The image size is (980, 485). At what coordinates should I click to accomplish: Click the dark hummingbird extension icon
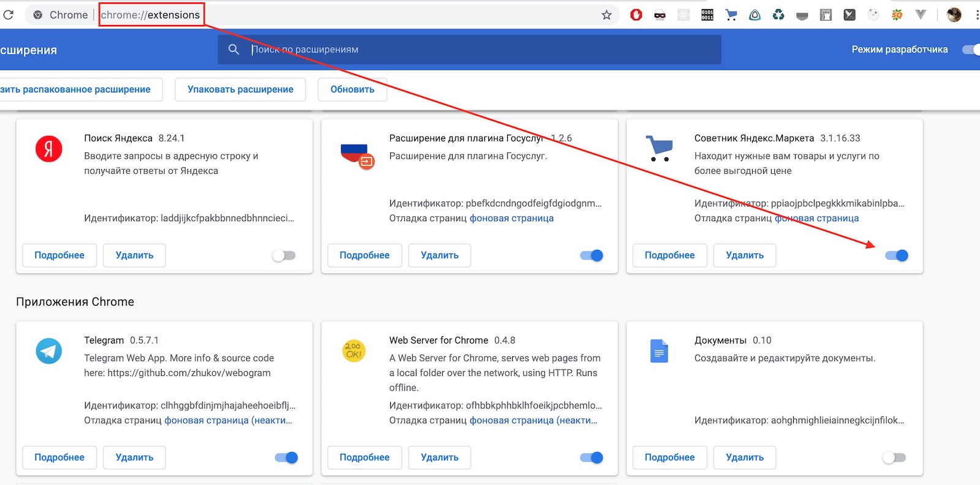coord(850,15)
